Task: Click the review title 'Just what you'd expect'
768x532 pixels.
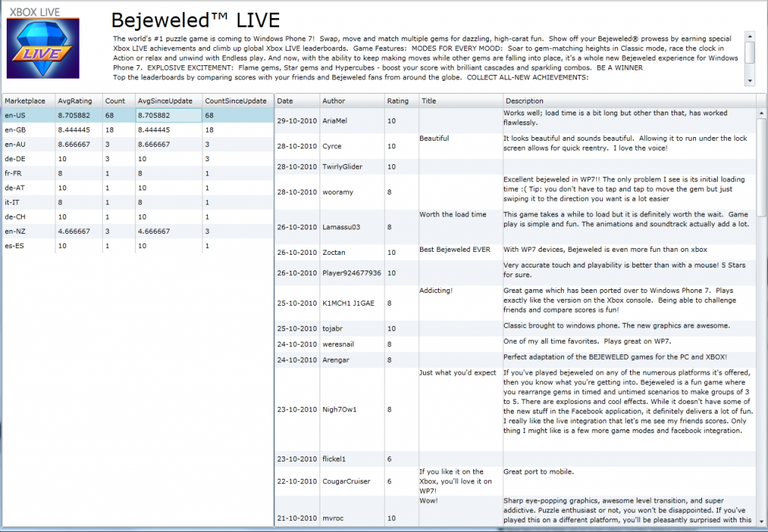Action: (x=457, y=373)
